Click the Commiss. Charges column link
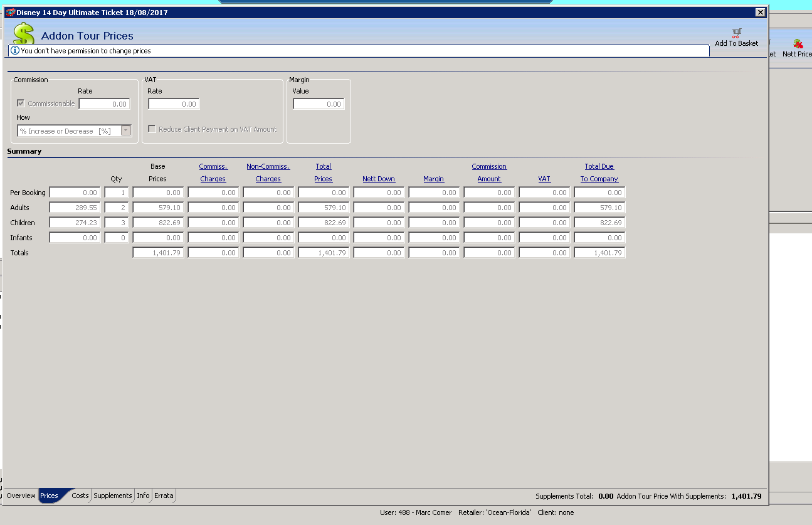The height and width of the screenshot is (525, 812). point(213,172)
